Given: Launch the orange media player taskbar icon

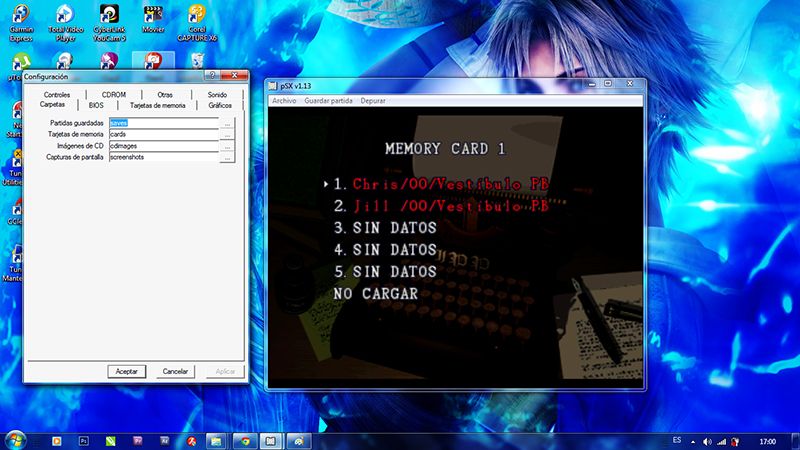Looking at the screenshot, I should (x=57, y=441).
